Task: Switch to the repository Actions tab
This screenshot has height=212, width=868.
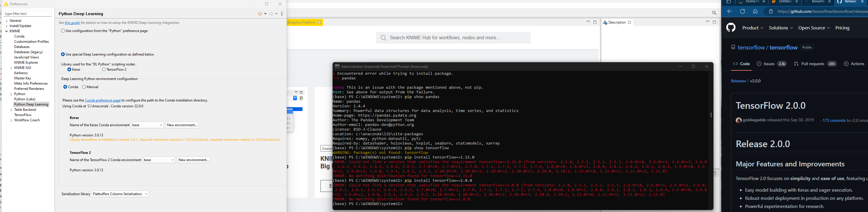Action: click(854, 64)
